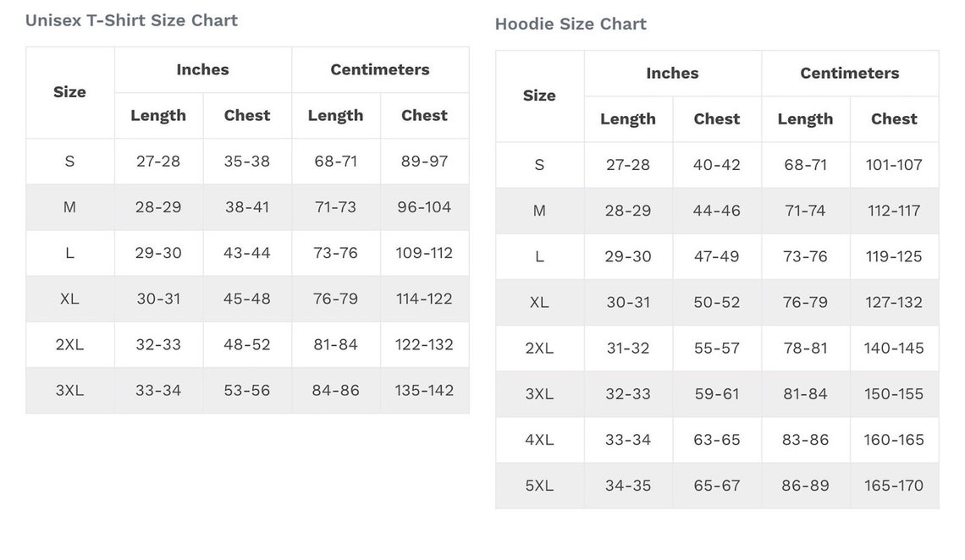
Task: Select the Hoodie Centimeters column header
Action: [x=850, y=73]
